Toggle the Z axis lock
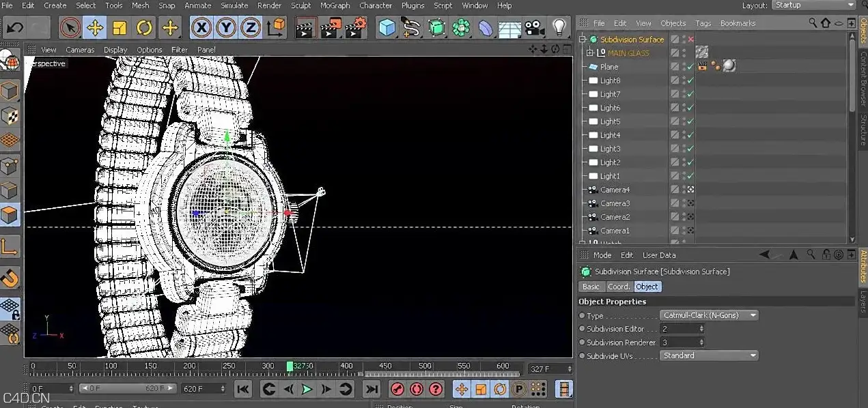This screenshot has width=868, height=408. tap(251, 28)
